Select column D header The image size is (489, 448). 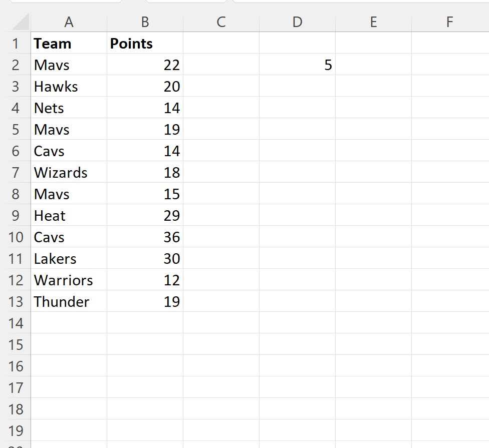[x=297, y=22]
